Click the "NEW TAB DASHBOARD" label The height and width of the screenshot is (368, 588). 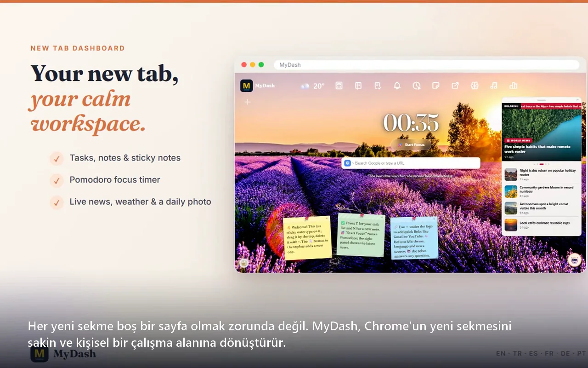[78, 48]
